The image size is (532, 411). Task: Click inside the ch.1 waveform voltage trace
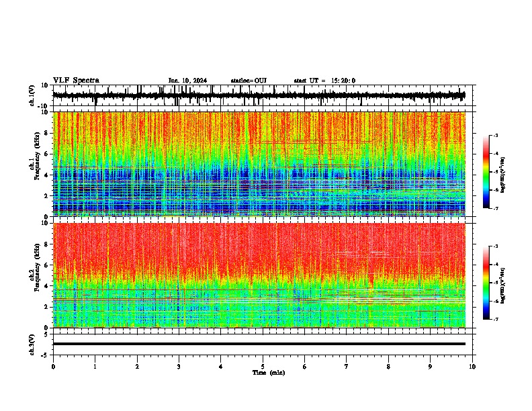(259, 95)
